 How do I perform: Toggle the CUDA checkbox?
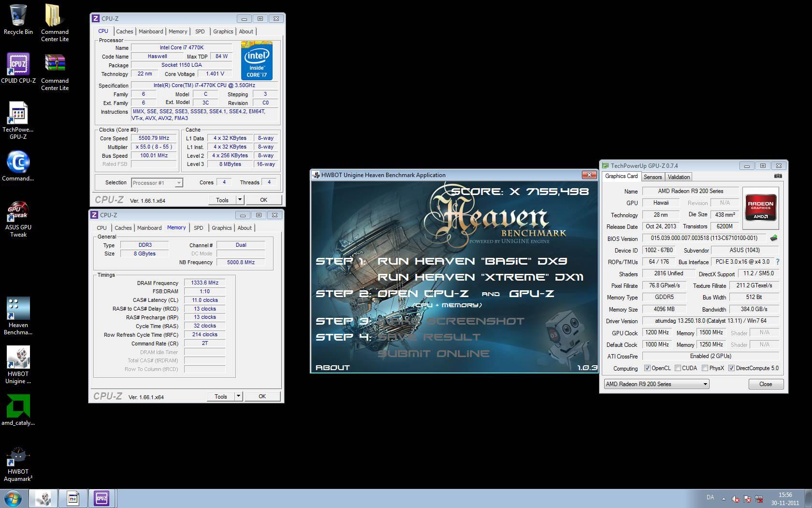(x=678, y=368)
